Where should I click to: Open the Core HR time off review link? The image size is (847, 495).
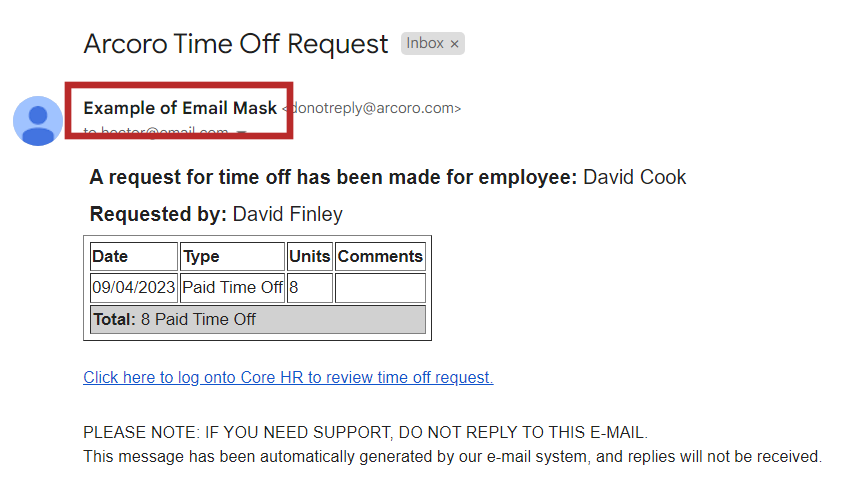click(x=288, y=377)
